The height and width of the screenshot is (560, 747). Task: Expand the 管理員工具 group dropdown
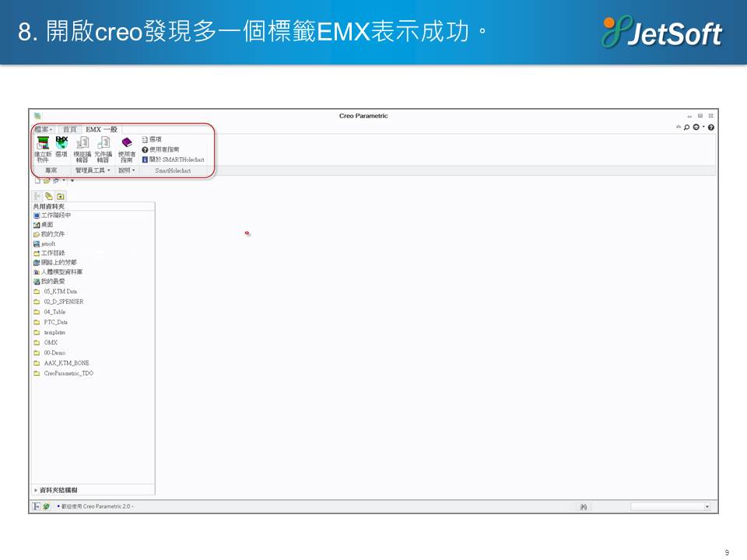(x=93, y=170)
